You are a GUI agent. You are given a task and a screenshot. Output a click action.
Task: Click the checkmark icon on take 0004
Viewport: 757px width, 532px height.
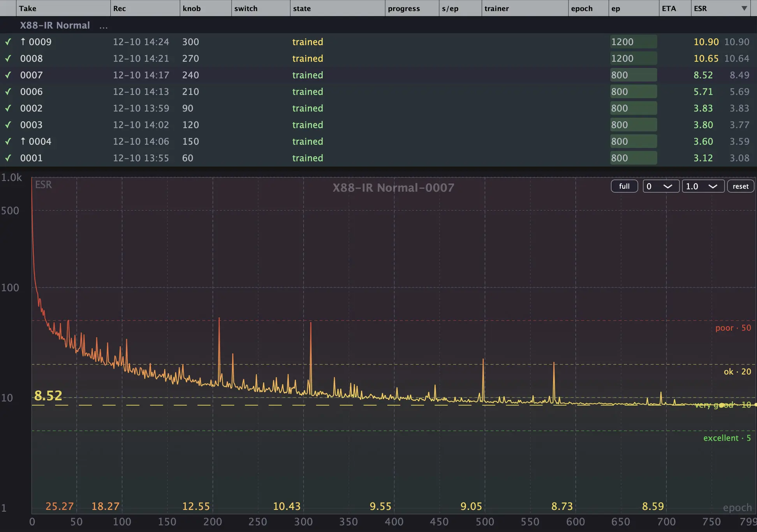coord(8,141)
